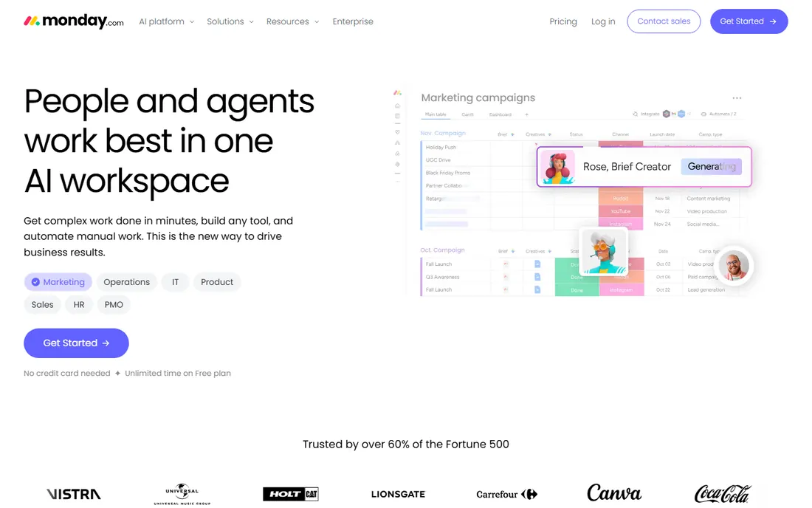
Task: Click Log in
Action: pyautogui.click(x=603, y=21)
